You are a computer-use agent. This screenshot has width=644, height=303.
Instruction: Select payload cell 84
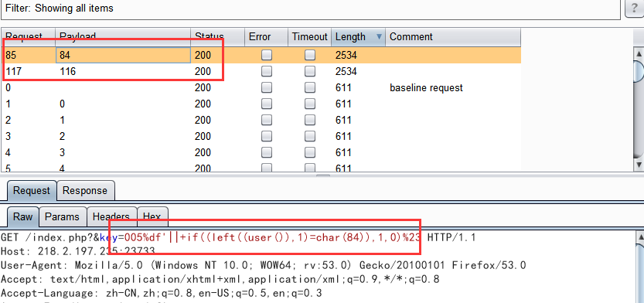(123, 55)
